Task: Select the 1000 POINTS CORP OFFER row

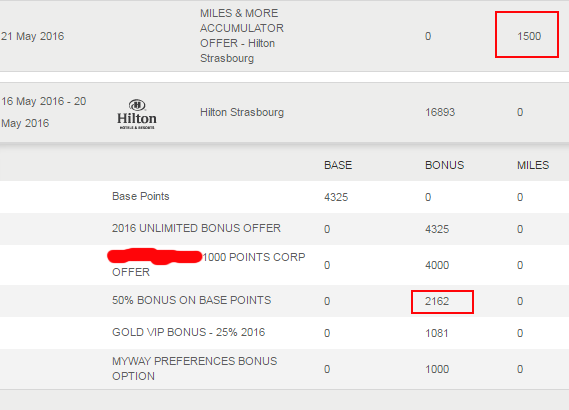Action: coord(284,265)
